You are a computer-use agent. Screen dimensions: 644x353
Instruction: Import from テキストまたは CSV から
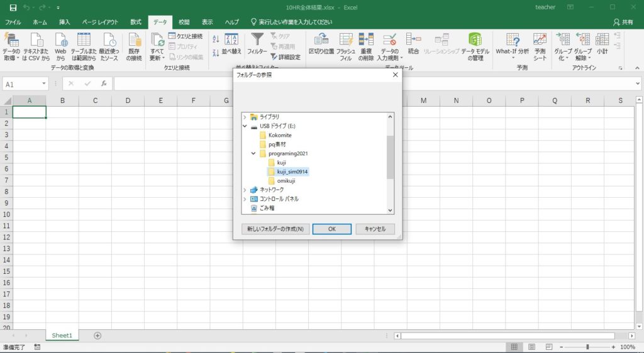tap(36, 47)
